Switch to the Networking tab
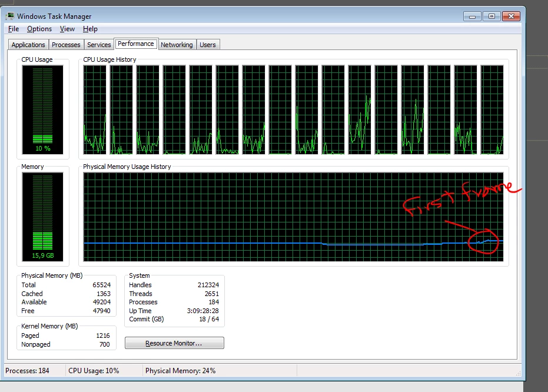This screenshot has width=548, height=392. pos(177,45)
